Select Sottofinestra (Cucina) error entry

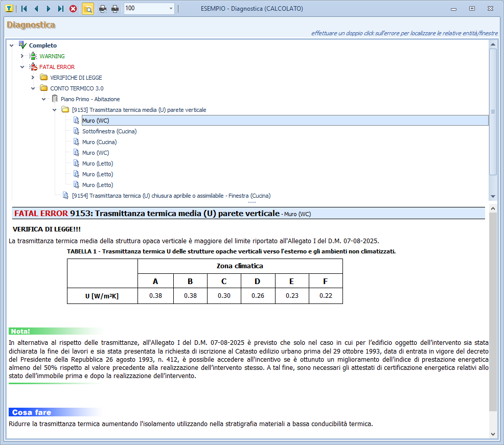[109, 131]
